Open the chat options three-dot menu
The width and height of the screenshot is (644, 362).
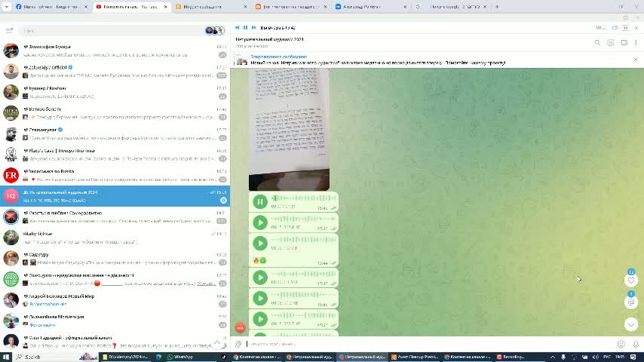(x=636, y=42)
